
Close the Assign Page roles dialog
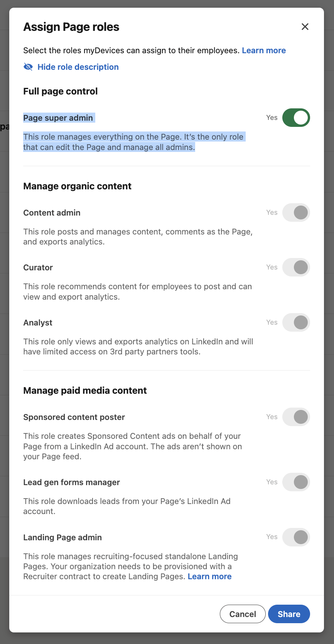(305, 27)
